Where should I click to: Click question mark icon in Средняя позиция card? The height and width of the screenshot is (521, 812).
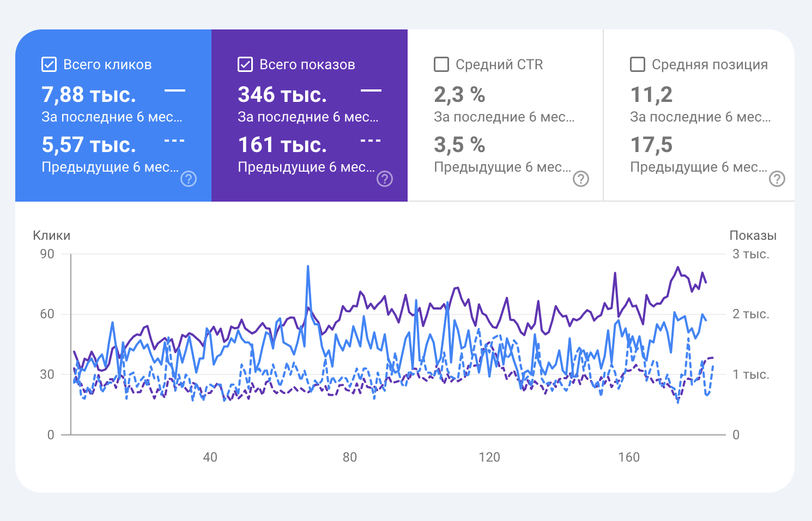[x=777, y=179]
